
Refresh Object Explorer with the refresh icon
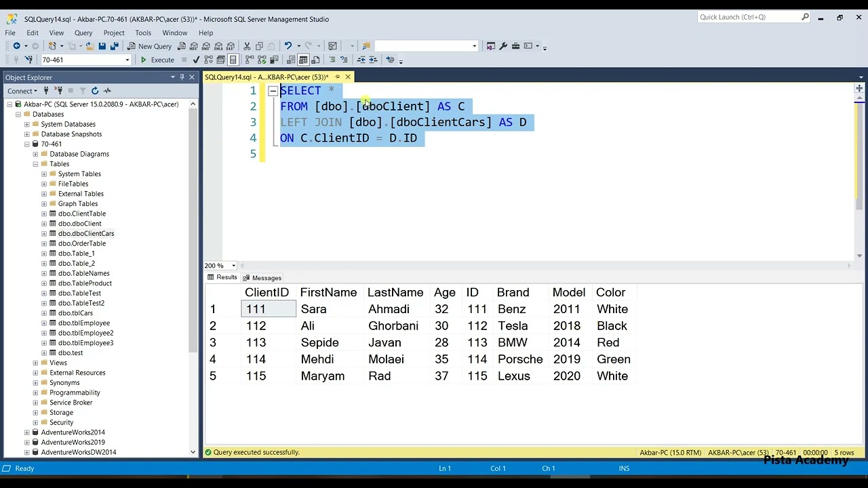pyautogui.click(x=95, y=91)
